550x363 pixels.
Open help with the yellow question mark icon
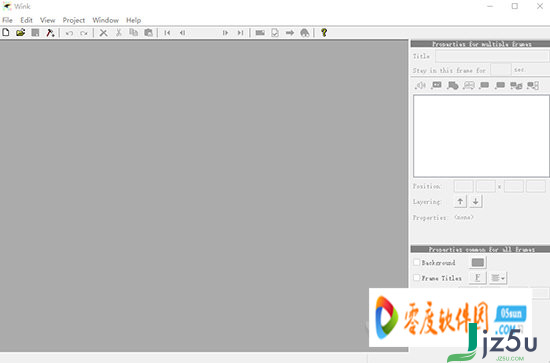[x=324, y=33]
